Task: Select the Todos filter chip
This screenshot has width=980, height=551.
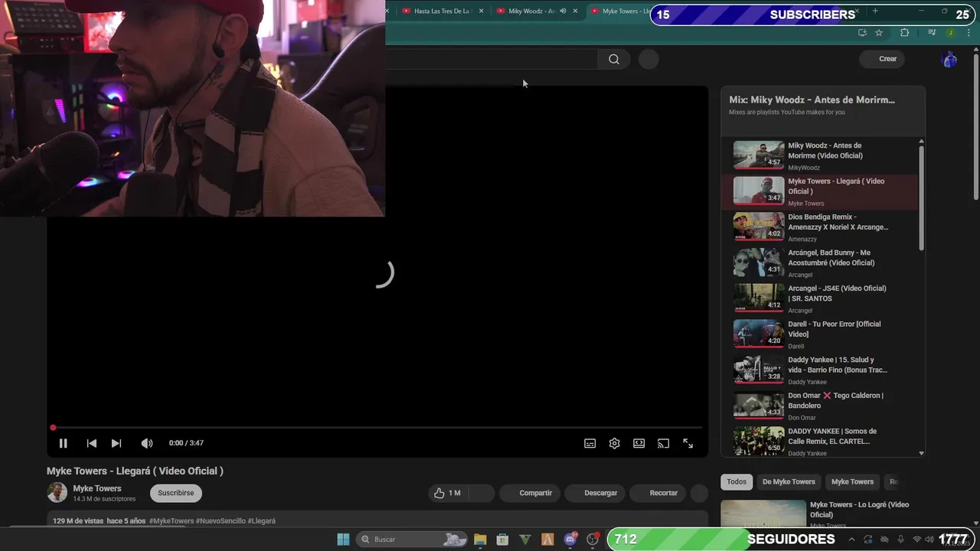Action: [737, 481]
